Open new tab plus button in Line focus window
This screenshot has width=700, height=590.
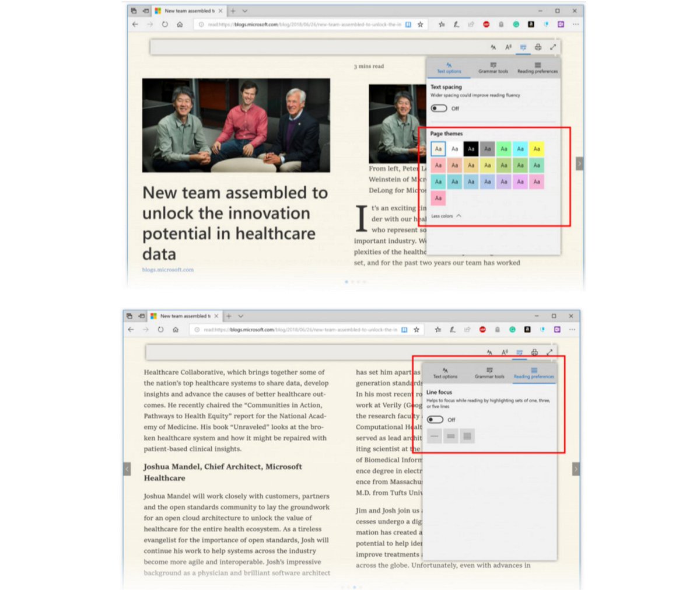pyautogui.click(x=229, y=316)
